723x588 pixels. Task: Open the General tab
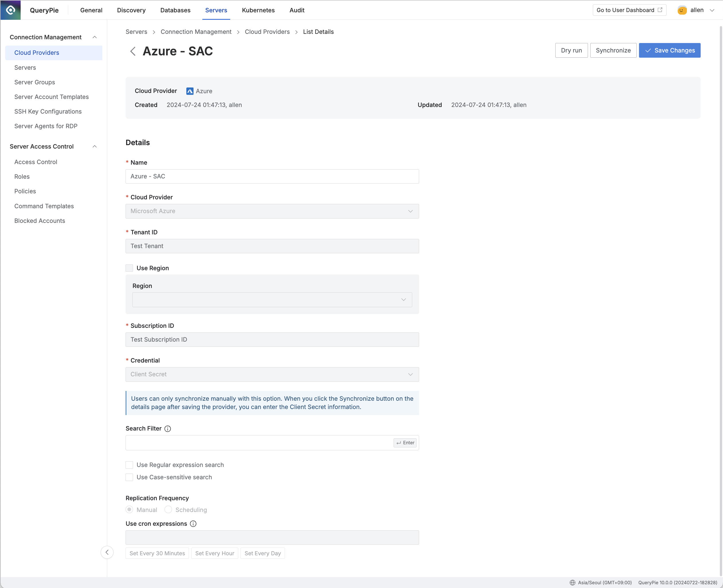(91, 10)
